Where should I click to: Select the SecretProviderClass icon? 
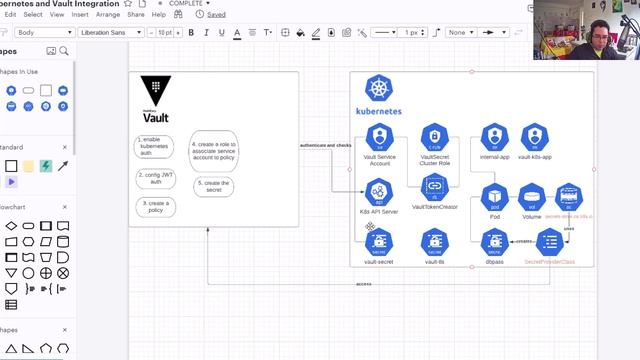coord(550,242)
